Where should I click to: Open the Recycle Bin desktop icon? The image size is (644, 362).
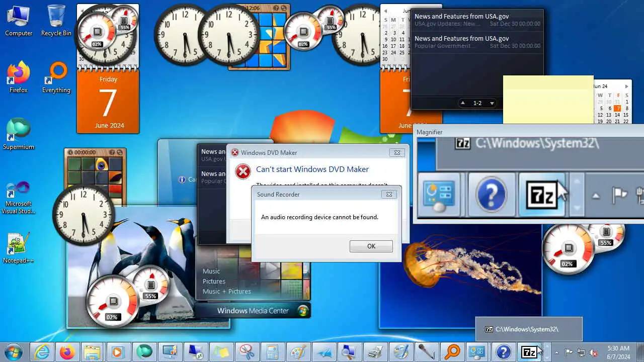coord(56,21)
